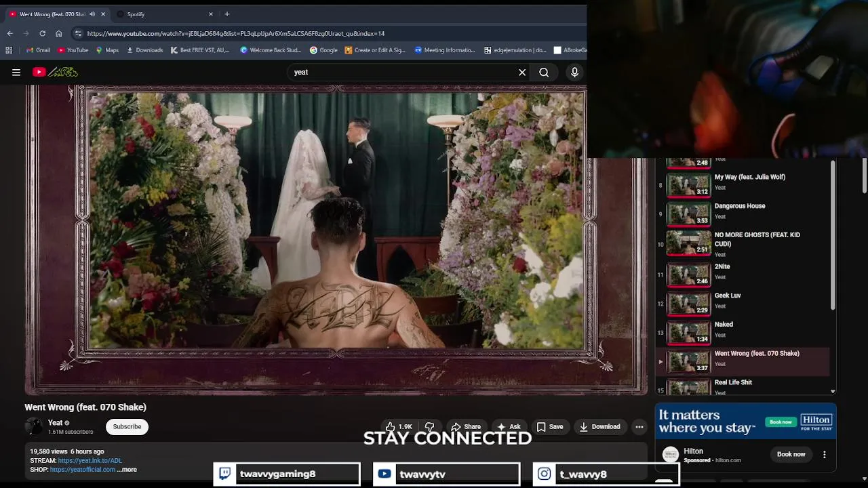Activate voice search microphone icon

click(574, 73)
